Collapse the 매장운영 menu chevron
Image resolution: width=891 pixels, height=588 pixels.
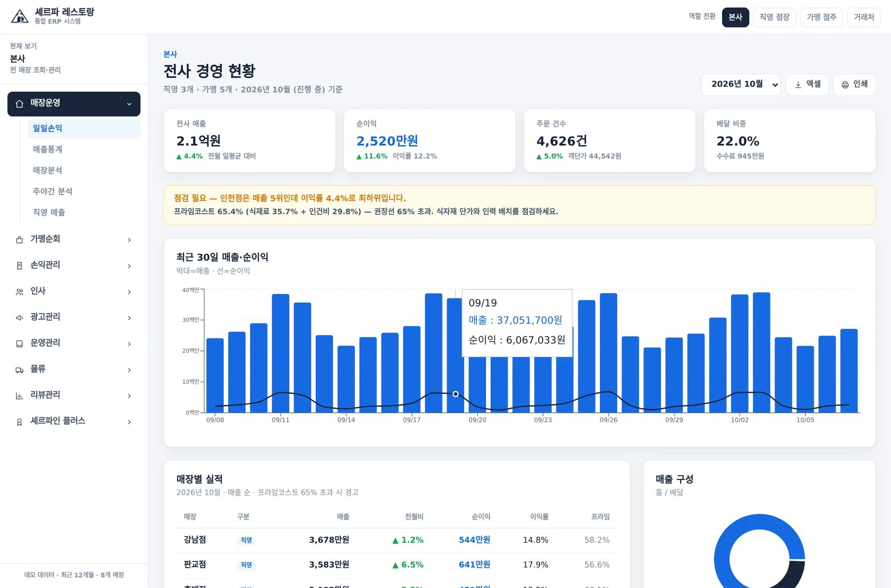click(129, 104)
